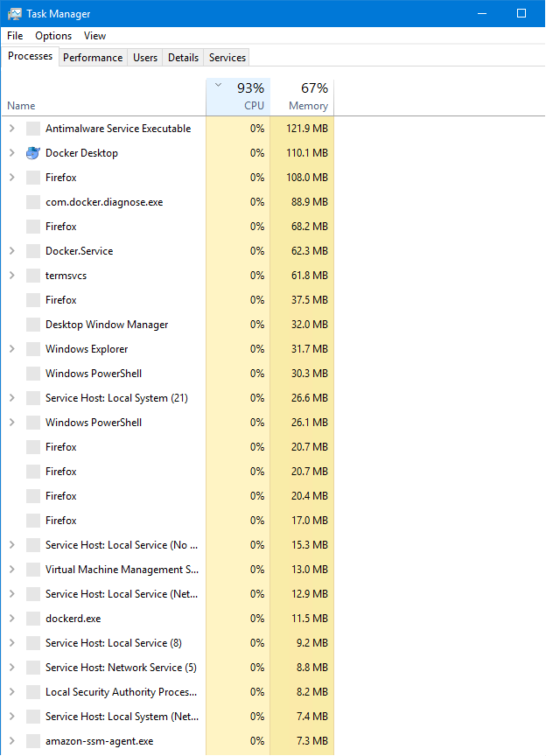Select the Processes tab

tap(30, 56)
